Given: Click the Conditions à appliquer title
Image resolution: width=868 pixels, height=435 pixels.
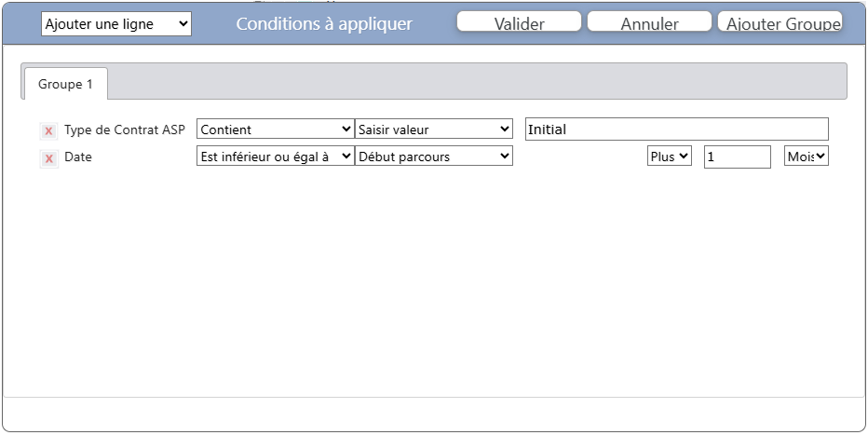Looking at the screenshot, I should (x=324, y=23).
